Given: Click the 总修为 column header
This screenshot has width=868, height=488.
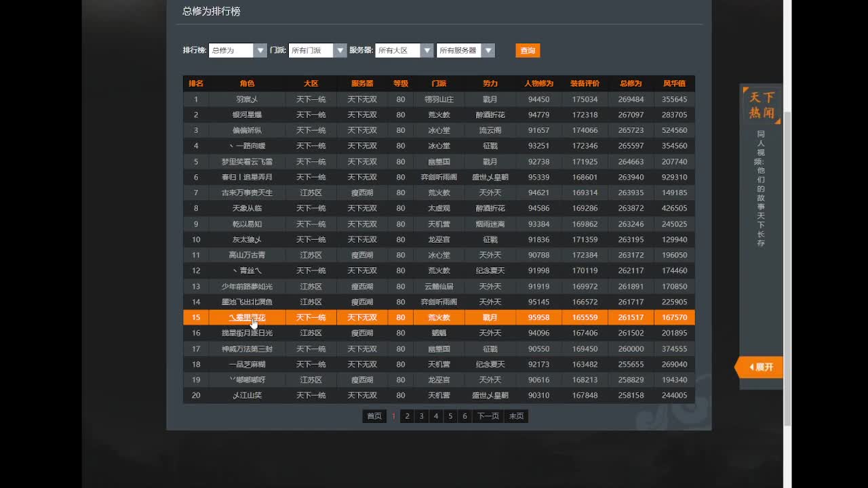Looking at the screenshot, I should (631, 83).
